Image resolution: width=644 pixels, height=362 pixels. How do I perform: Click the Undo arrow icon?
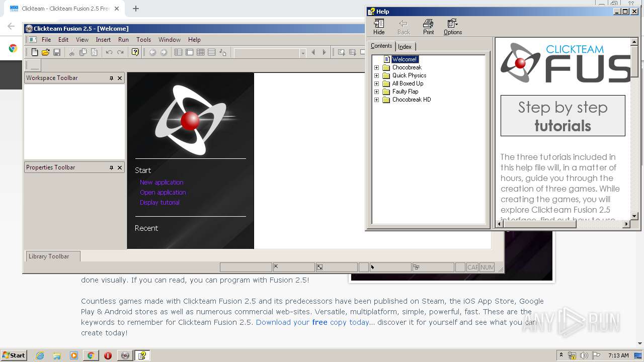(x=109, y=52)
